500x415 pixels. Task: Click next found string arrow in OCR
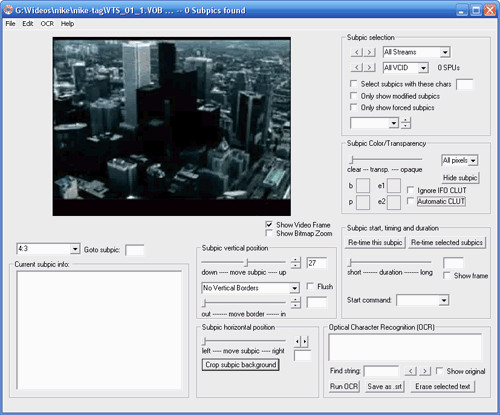coord(424,371)
